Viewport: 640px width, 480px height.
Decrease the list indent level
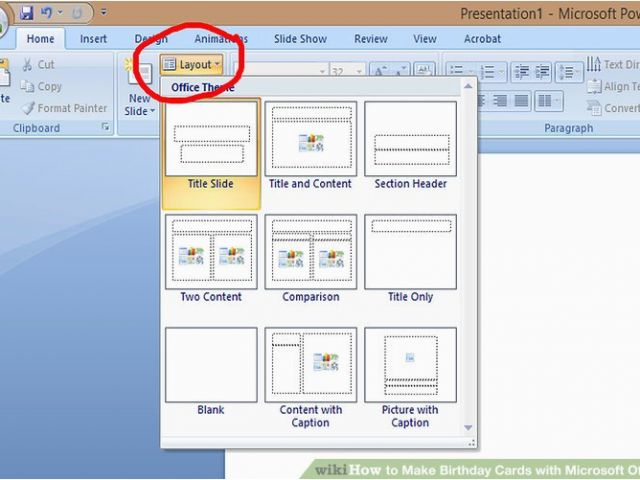click(x=521, y=72)
